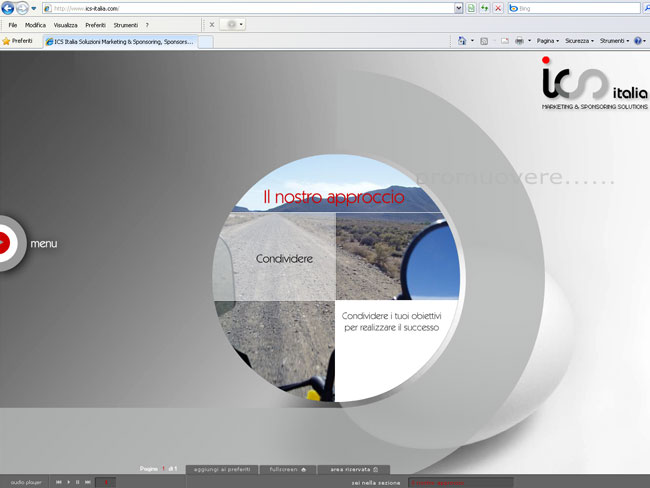Image resolution: width=650 pixels, height=488 pixels.
Task: Click audio player previous track control
Action: (58, 482)
